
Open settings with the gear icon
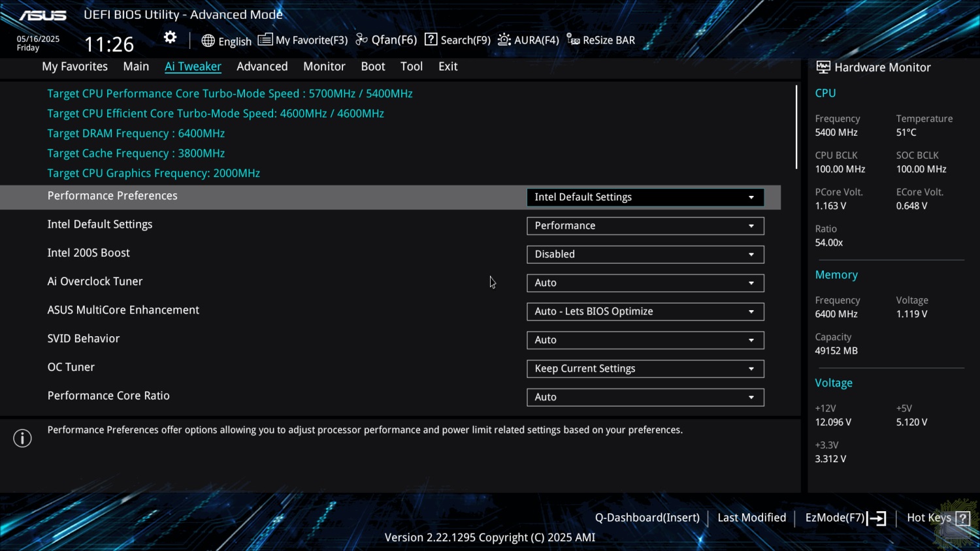click(x=170, y=38)
